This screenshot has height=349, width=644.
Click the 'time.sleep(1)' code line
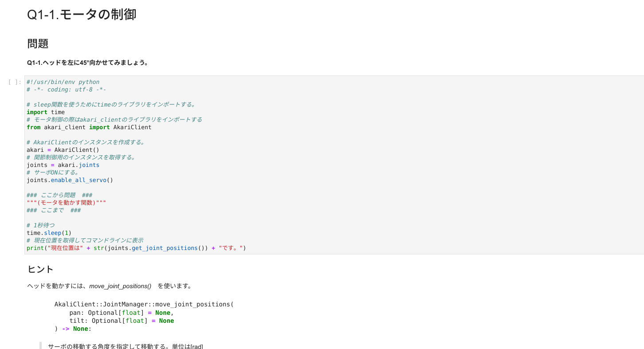(x=49, y=233)
